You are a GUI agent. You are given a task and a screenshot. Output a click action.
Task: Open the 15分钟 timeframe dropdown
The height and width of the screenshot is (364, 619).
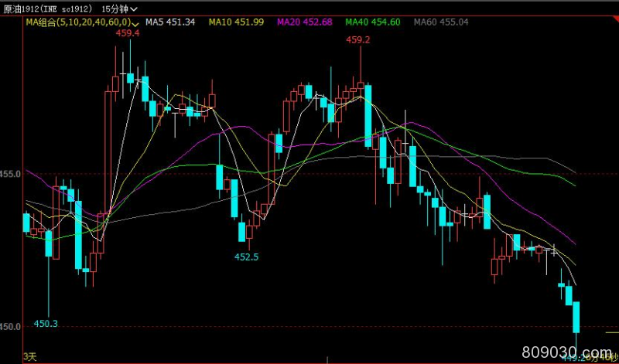120,9
